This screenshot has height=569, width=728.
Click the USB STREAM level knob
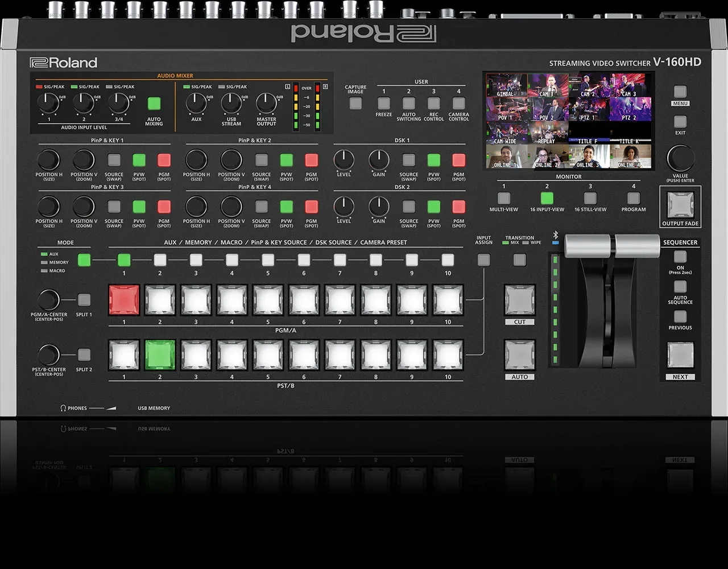click(231, 104)
